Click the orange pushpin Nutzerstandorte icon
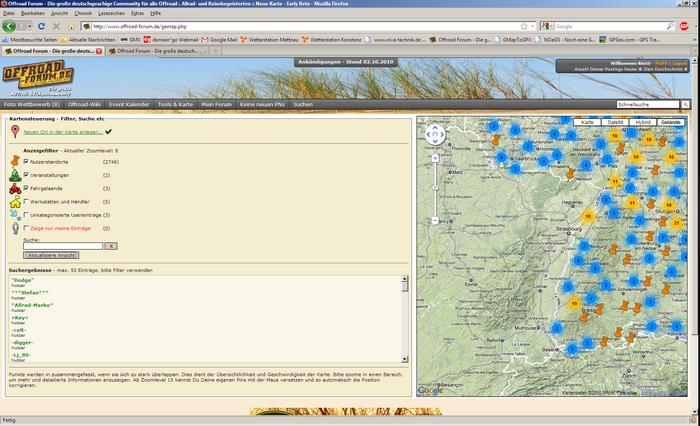Screen dimensions: 700x426 pos(15,161)
